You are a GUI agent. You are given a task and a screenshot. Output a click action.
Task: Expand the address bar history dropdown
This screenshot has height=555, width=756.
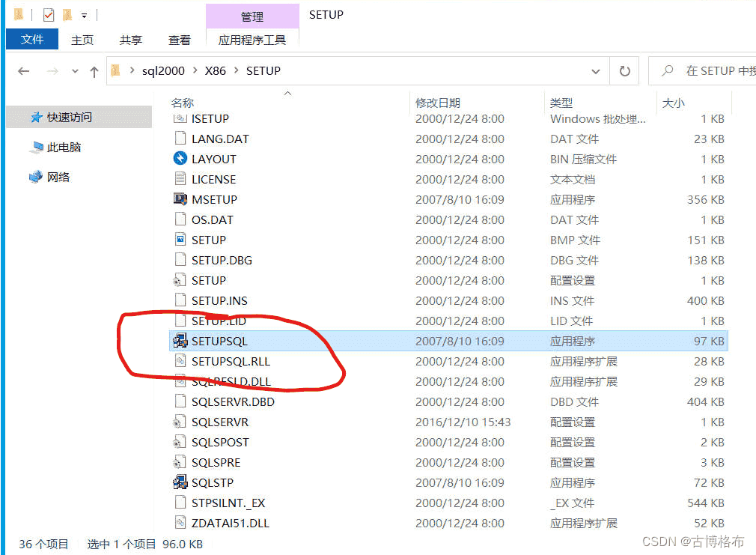coord(596,72)
